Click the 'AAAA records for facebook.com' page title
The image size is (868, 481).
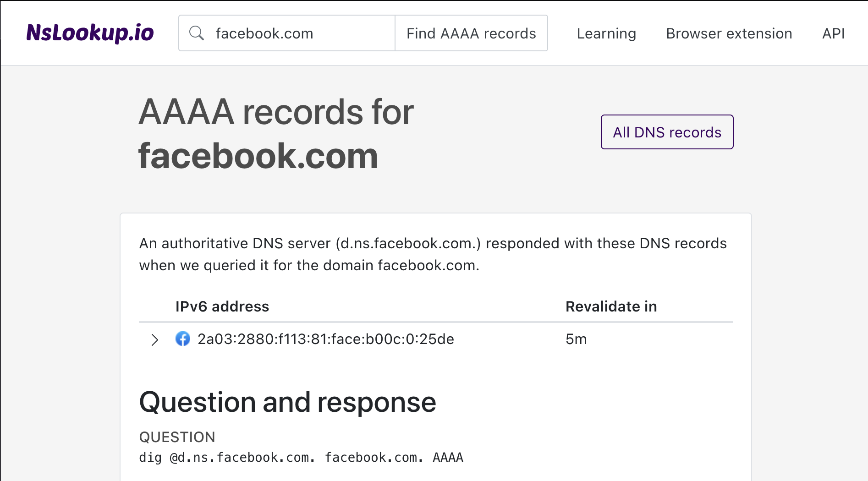276,132
